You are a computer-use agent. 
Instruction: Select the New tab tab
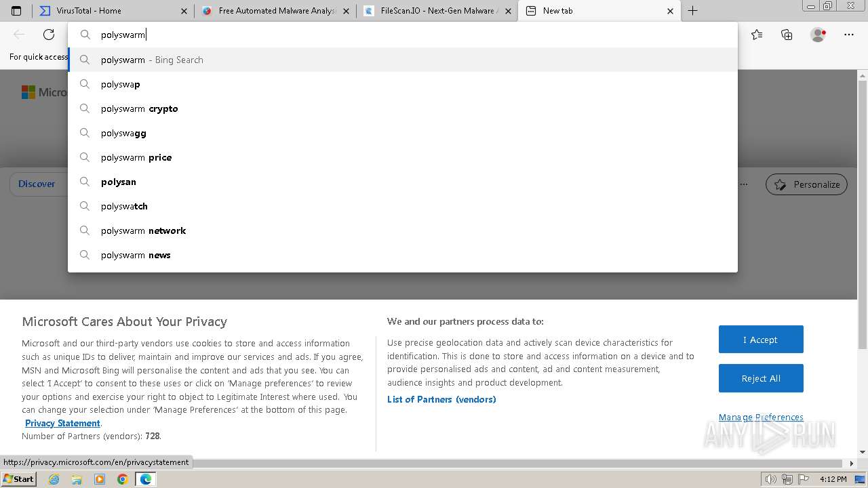(599, 11)
